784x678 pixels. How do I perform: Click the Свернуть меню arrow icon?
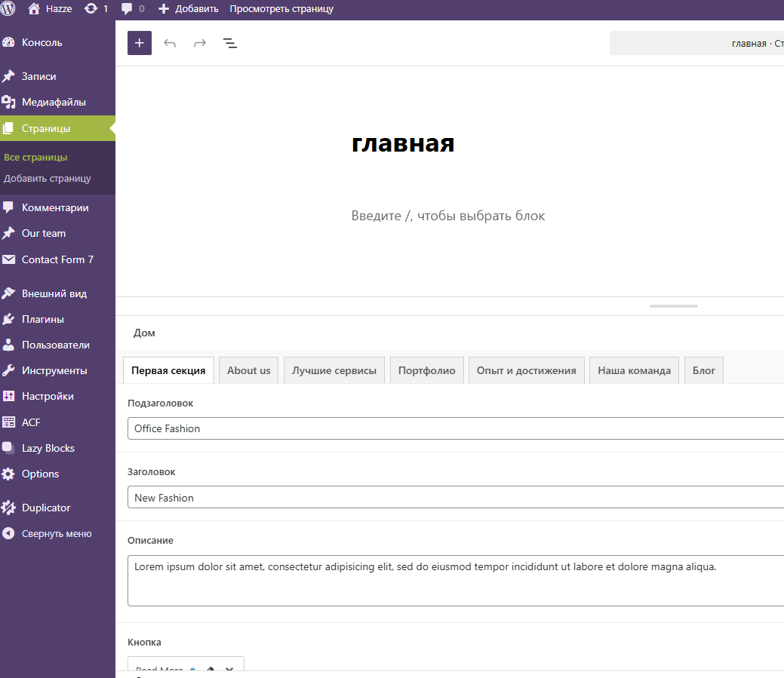[8, 534]
